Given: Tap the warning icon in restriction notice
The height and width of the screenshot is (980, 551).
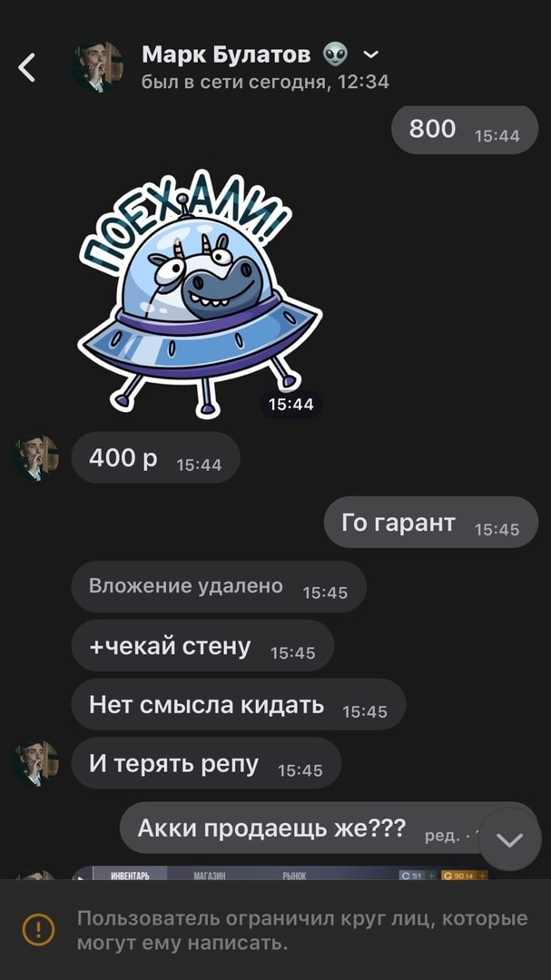Looking at the screenshot, I should point(39,929).
